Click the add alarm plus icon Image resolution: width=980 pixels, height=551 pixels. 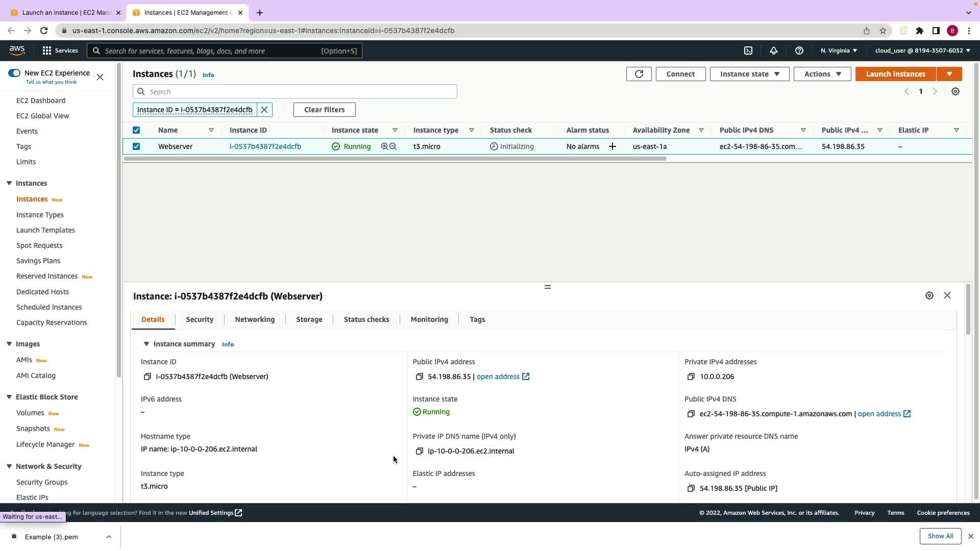(x=612, y=146)
